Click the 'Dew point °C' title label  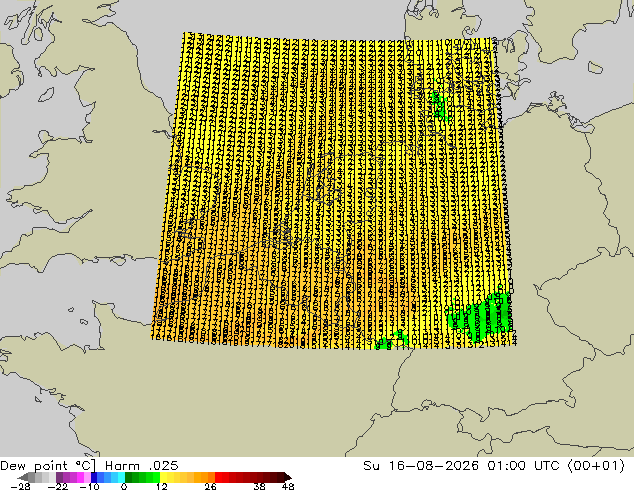48,466
